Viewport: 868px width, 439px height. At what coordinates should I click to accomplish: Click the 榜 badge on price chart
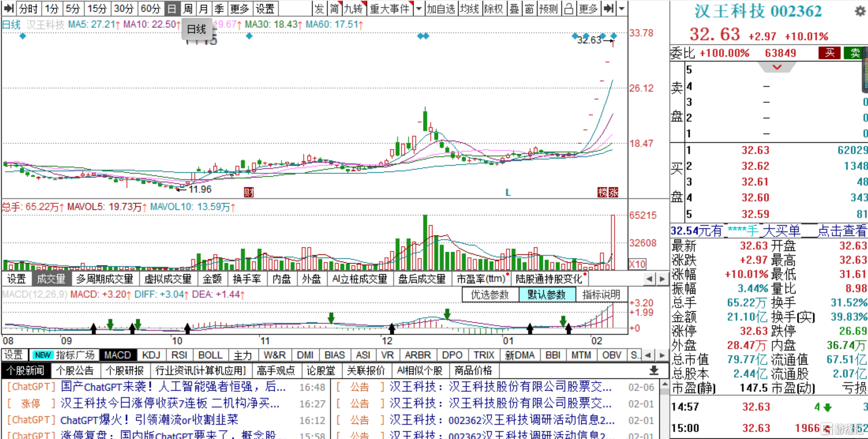[602, 192]
